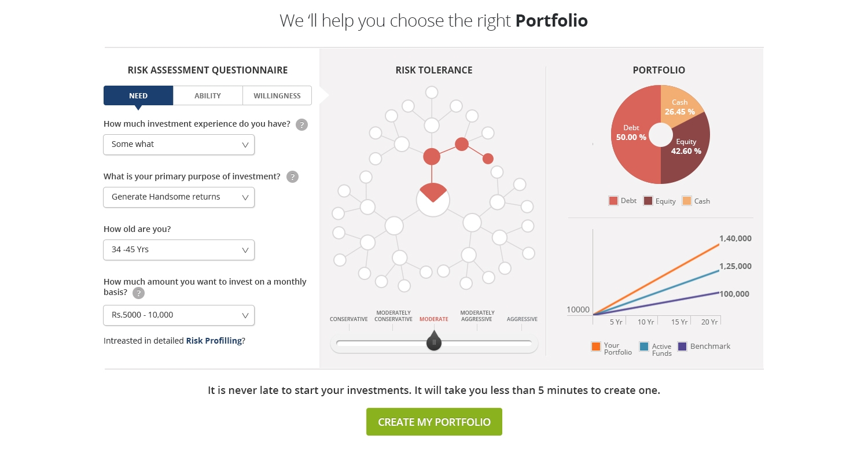Viewport: 868px width, 468px height.
Task: Open the investment experience dropdown
Action: (x=179, y=145)
